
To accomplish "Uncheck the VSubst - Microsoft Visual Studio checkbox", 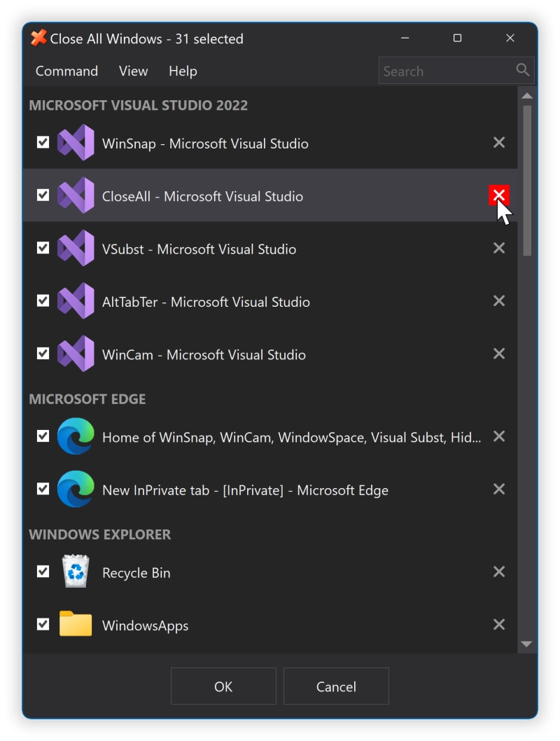I will pos(43,248).
